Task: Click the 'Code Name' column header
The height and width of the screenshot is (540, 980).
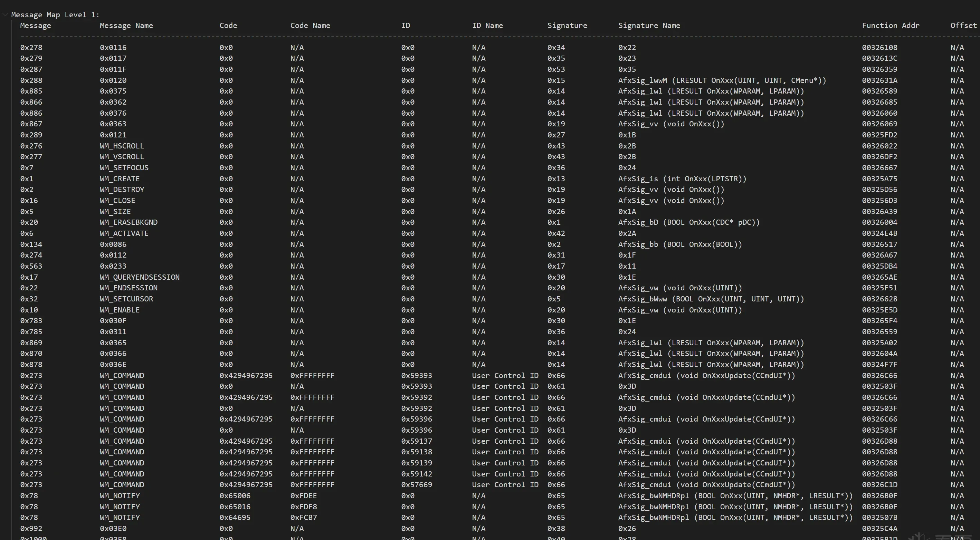Action: coord(310,26)
